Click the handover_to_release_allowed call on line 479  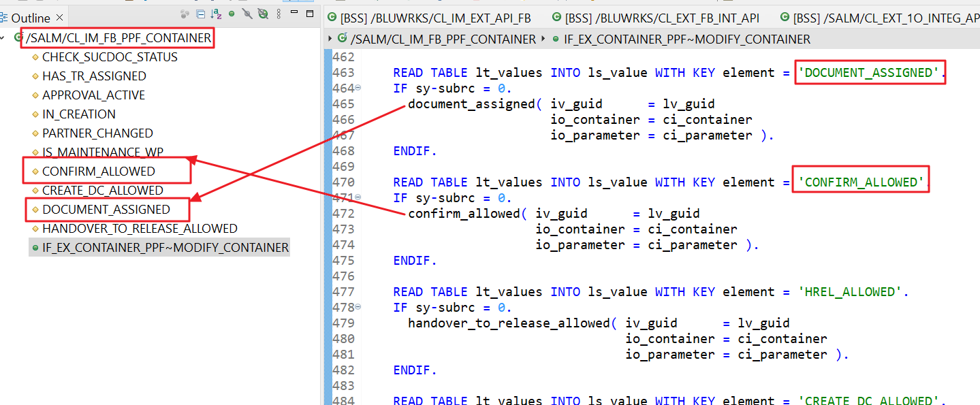coord(508,323)
